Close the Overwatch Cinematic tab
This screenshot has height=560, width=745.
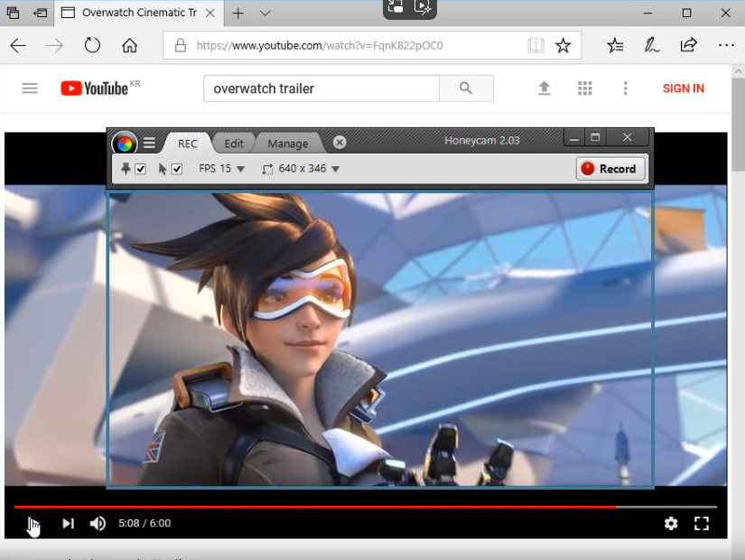210,14
